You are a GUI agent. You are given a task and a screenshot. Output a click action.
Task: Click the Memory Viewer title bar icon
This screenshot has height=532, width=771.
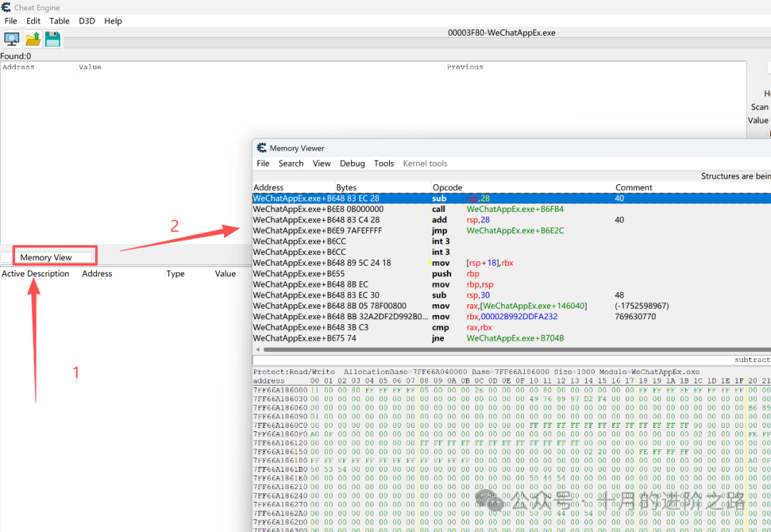point(261,148)
